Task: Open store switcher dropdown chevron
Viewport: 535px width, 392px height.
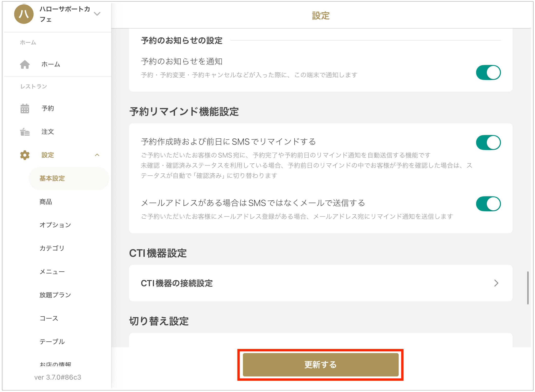Action: [97, 14]
